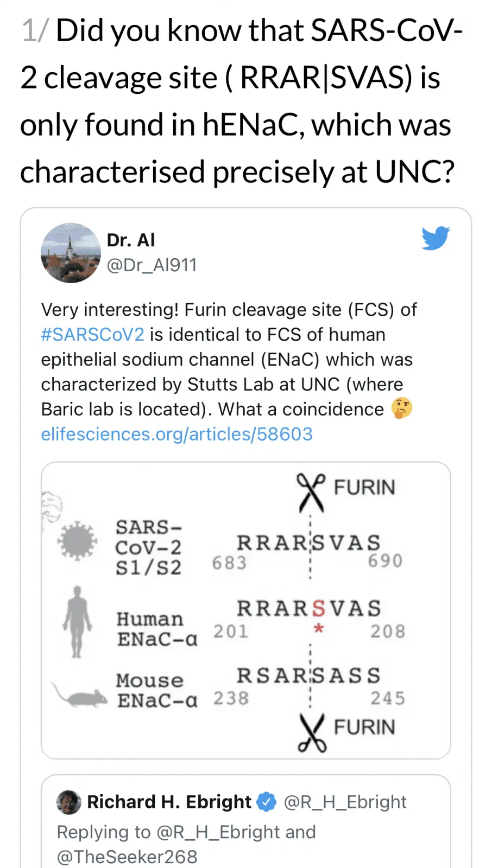The width and height of the screenshot is (492, 868).
Task: Click the red asterisk in the diagram
Action: [319, 629]
